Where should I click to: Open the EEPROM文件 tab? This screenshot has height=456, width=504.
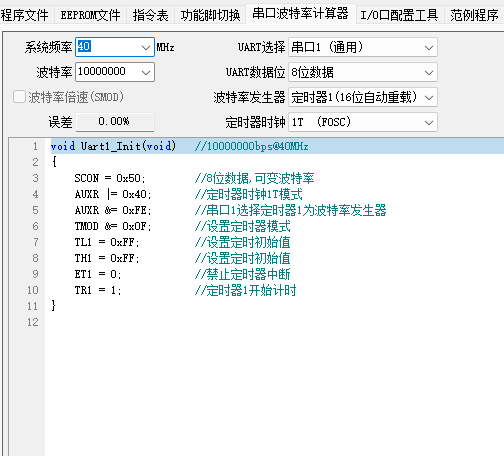pos(90,15)
